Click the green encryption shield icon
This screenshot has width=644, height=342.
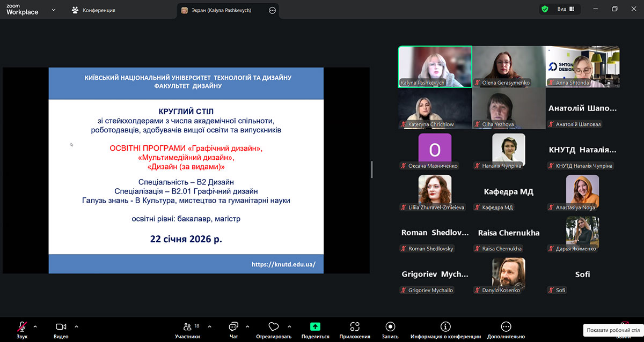click(x=545, y=9)
